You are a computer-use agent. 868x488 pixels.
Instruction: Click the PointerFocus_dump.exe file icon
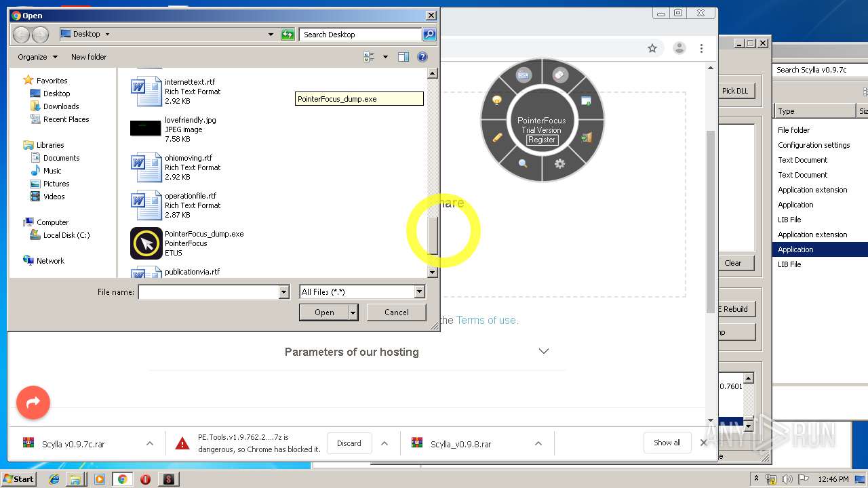[x=146, y=243]
